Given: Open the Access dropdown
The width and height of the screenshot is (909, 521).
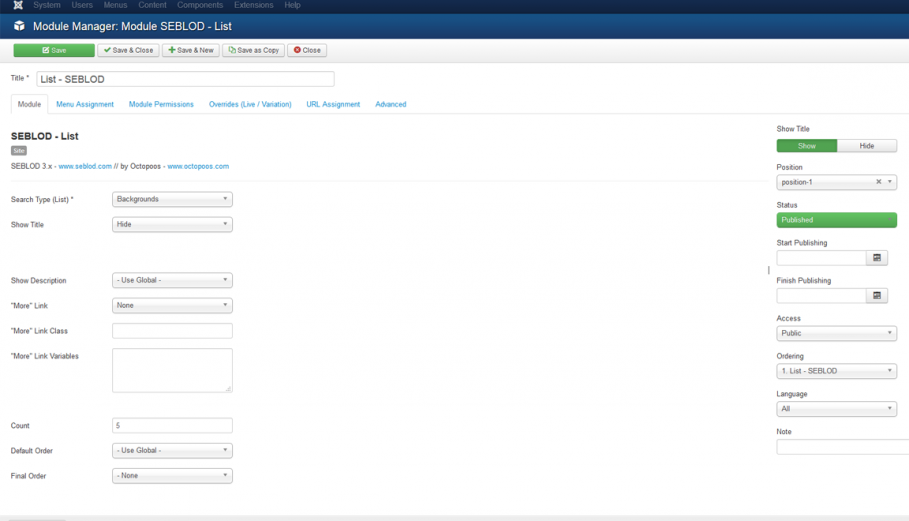Looking at the screenshot, I should click(837, 333).
